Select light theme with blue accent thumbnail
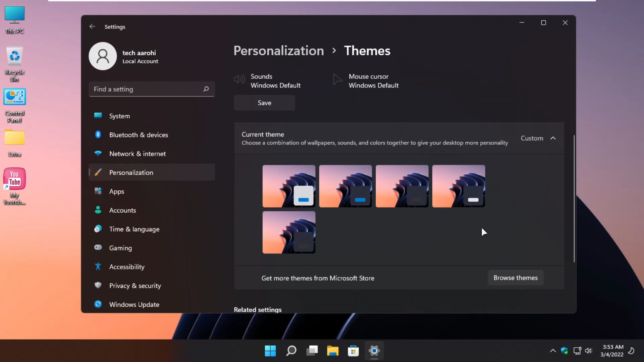Viewport: 644px width, 362px height. 289,186
